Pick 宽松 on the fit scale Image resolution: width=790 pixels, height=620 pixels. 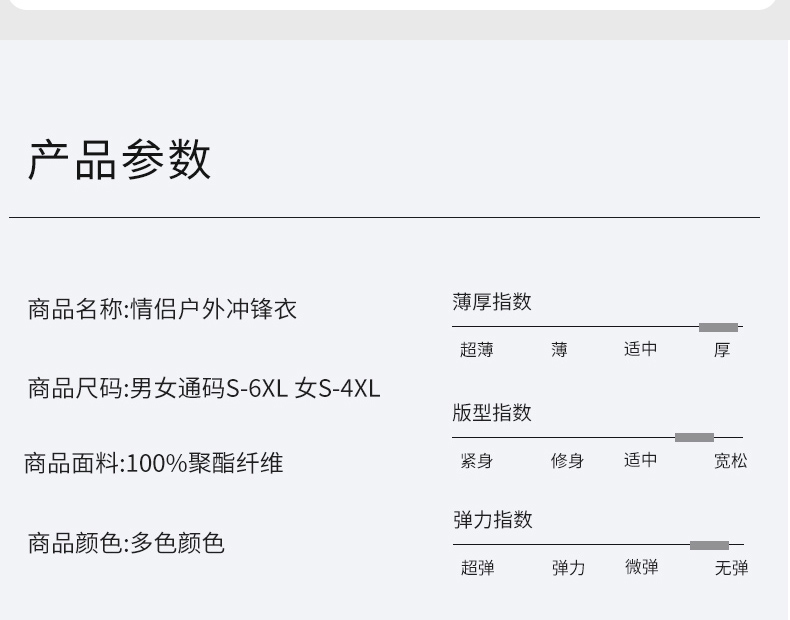[730, 461]
